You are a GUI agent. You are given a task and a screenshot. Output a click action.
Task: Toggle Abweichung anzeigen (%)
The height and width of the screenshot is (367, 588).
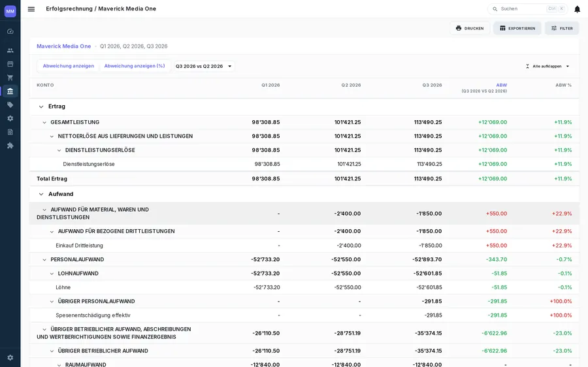pos(134,66)
